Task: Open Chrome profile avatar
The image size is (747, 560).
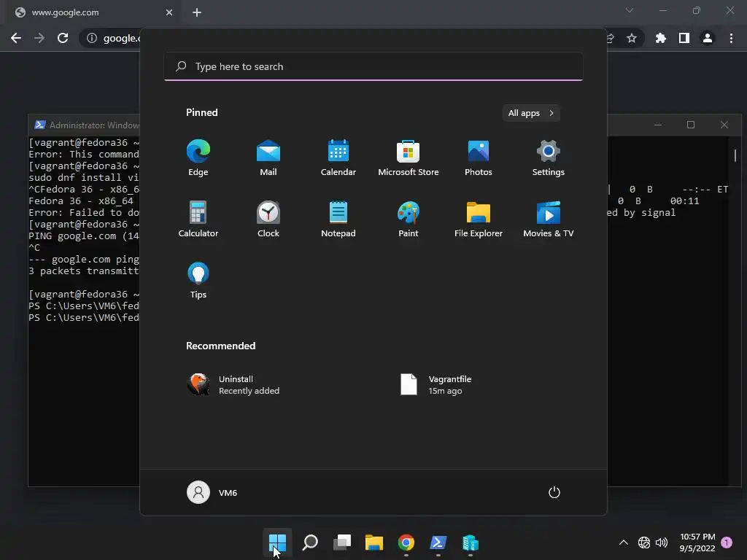Action: (x=708, y=38)
